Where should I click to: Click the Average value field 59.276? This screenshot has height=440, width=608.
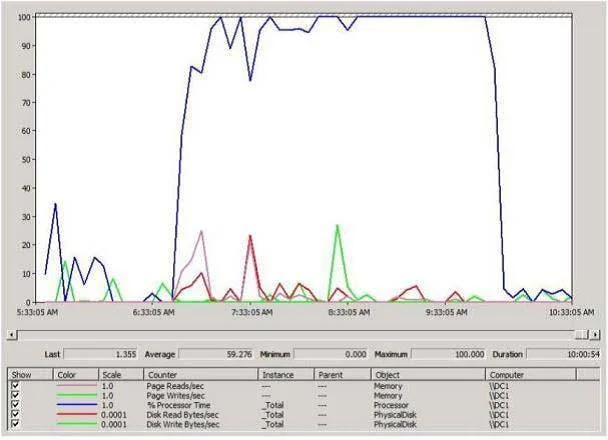click(x=216, y=354)
